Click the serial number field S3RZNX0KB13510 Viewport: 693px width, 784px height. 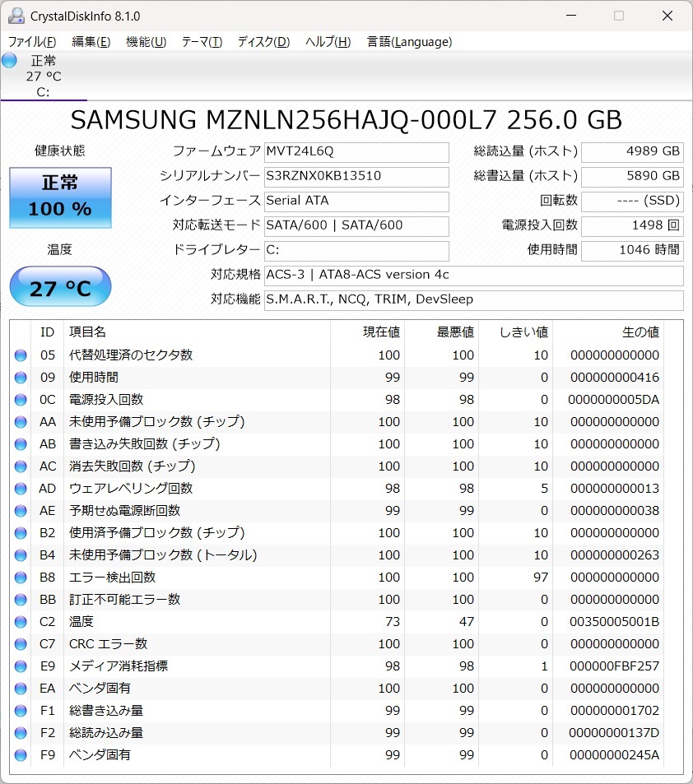click(x=356, y=176)
